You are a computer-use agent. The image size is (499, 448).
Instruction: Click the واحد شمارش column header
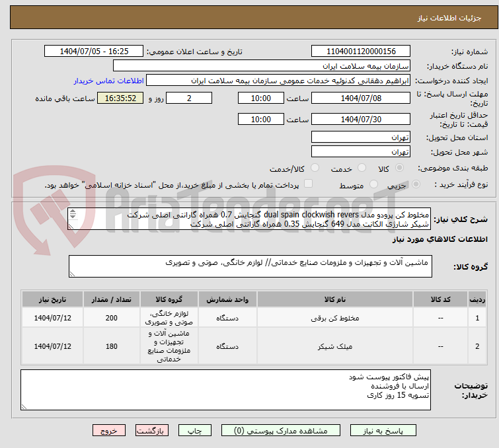pos(227,299)
